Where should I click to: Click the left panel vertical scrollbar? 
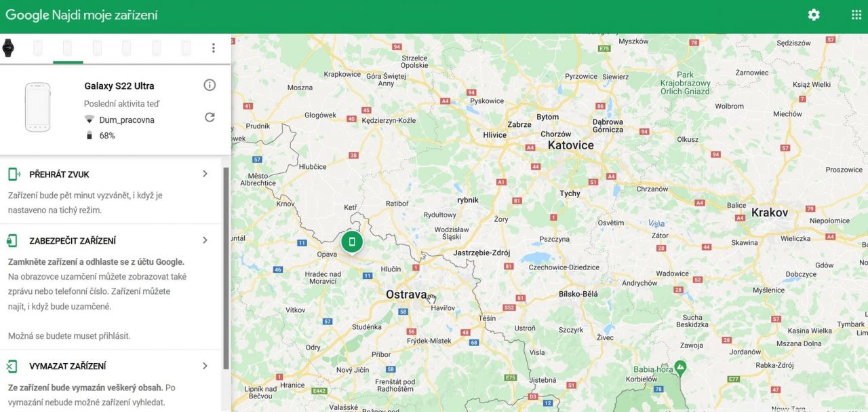(x=226, y=268)
